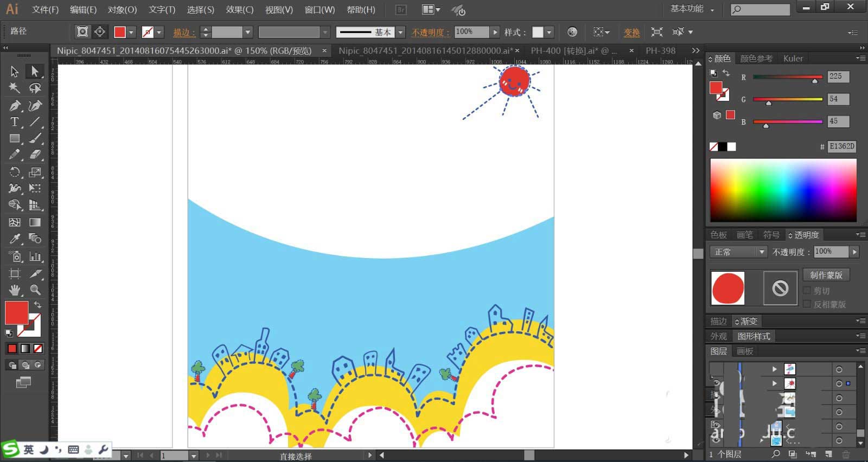Screen dimensions: 868x462
Task: Toggle Sogou IME 英 language mode
Action: (x=28, y=450)
